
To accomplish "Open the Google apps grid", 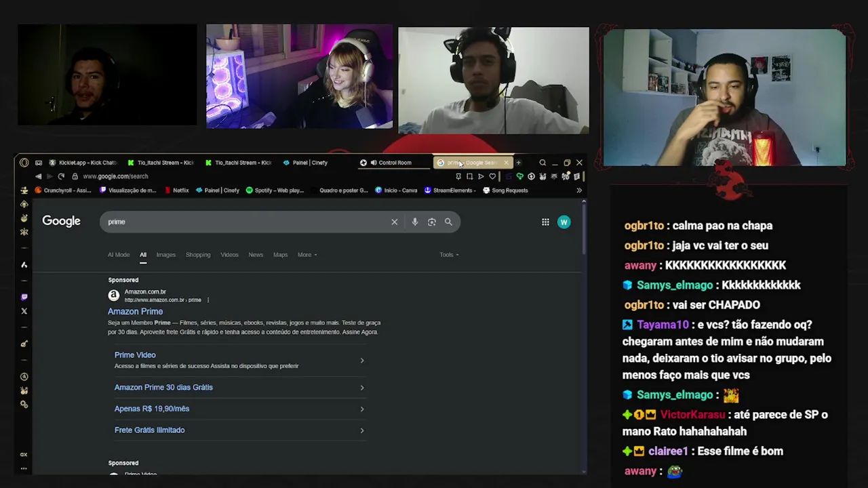I will pos(545,222).
